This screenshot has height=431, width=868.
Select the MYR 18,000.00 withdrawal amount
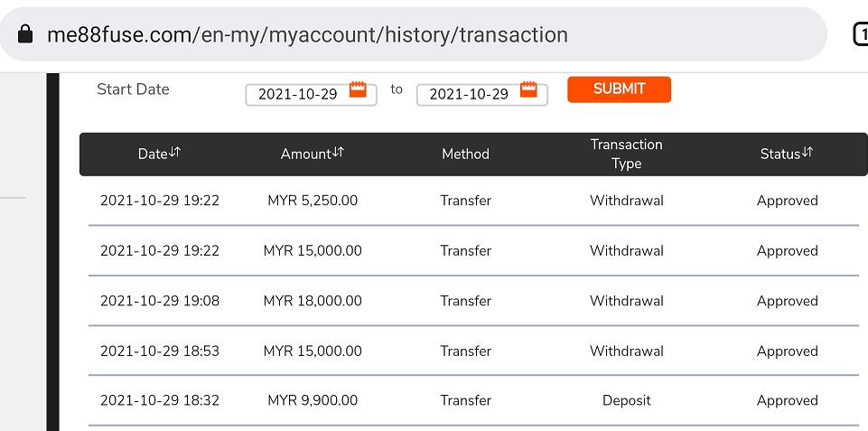click(313, 301)
